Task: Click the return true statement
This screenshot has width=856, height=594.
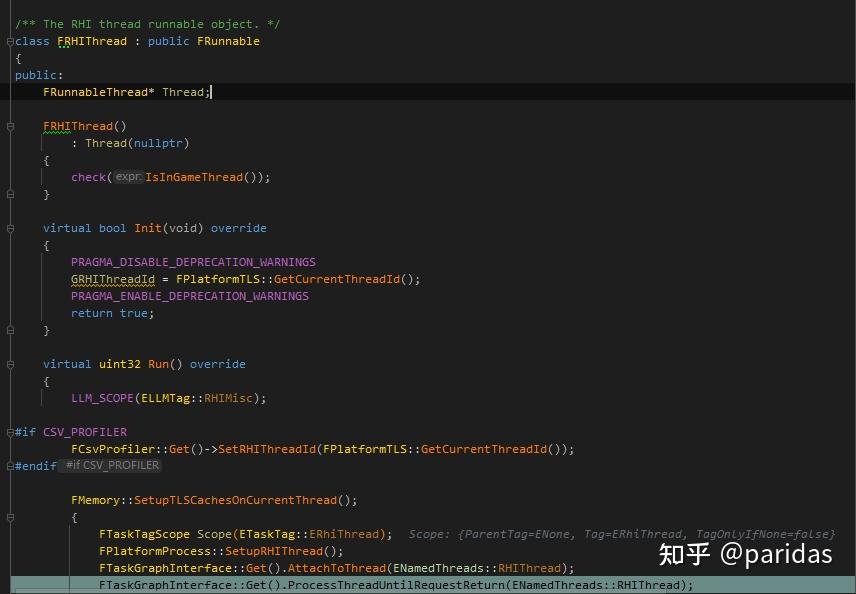Action: 111,313
